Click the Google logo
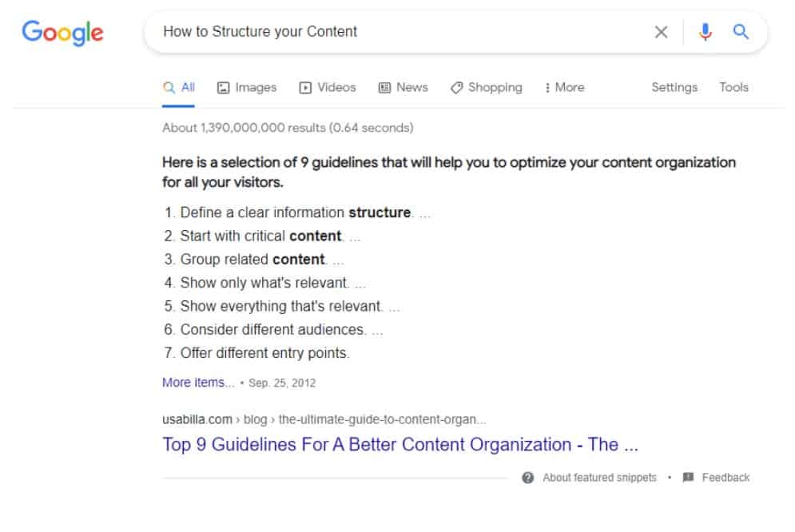 coord(63,33)
